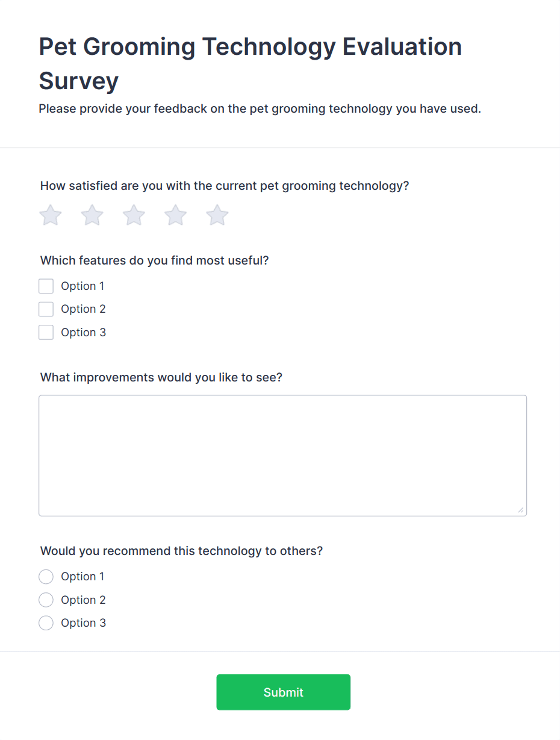Select Option 3 for recommending the technology
Screen dimensions: 560x740
[46, 622]
